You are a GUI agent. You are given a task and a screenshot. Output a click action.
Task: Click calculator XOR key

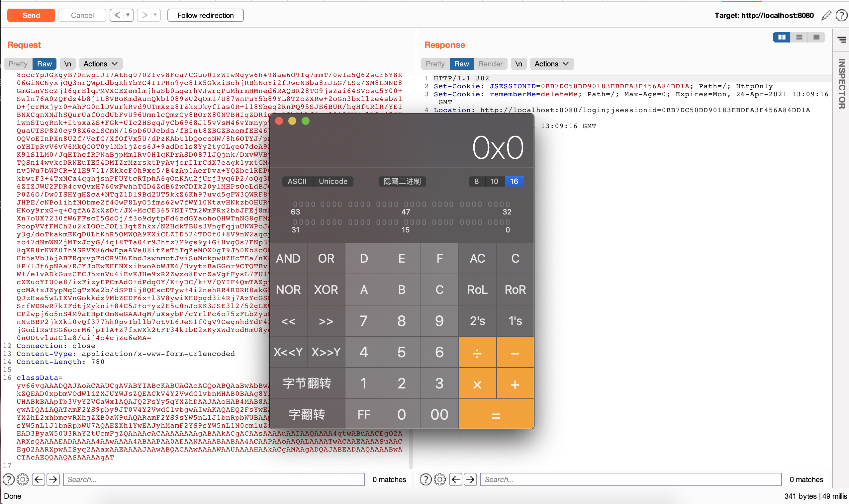point(326,290)
